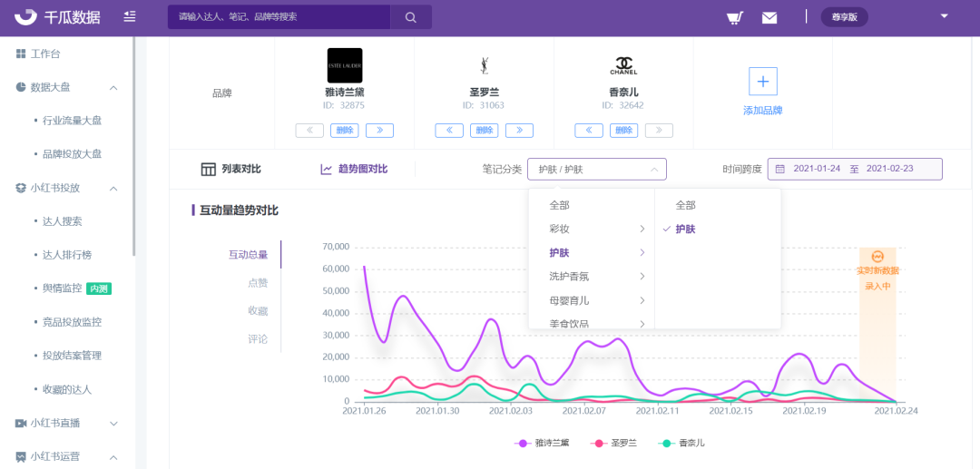Click the 数据大盘 pie chart icon
The height and width of the screenshot is (469, 980).
pos(21,87)
